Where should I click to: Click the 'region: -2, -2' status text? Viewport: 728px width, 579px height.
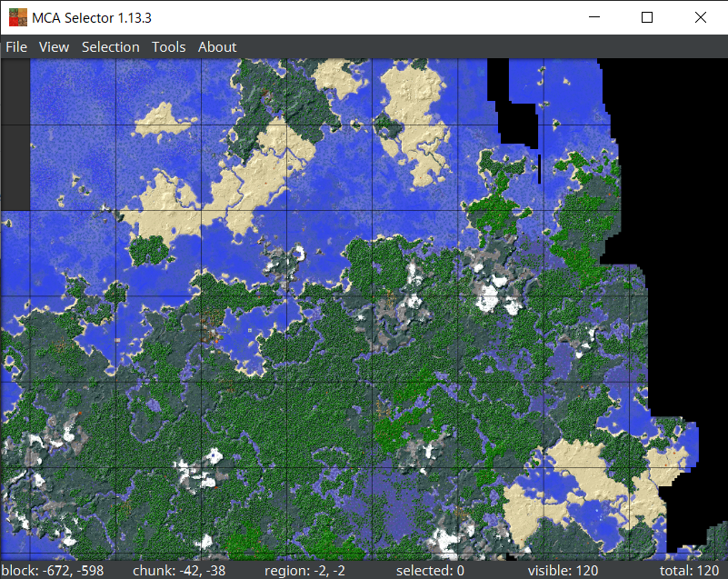[304, 570]
